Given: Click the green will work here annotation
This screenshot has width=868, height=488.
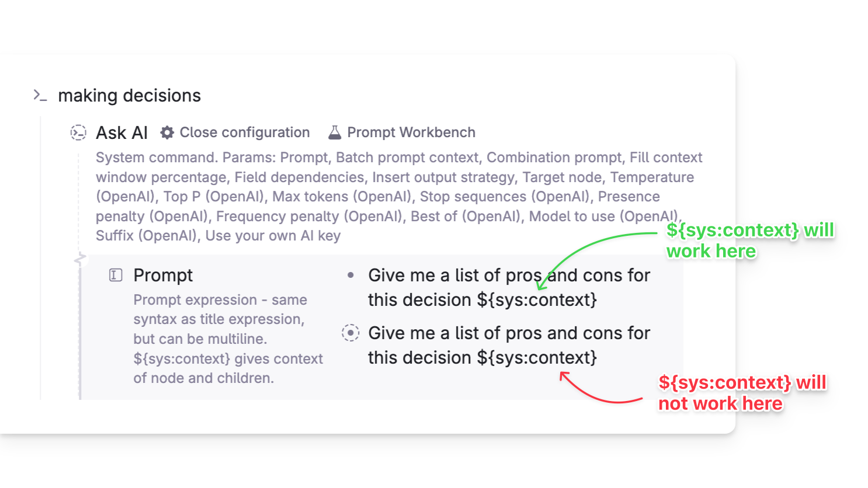Looking at the screenshot, I should coord(751,240).
